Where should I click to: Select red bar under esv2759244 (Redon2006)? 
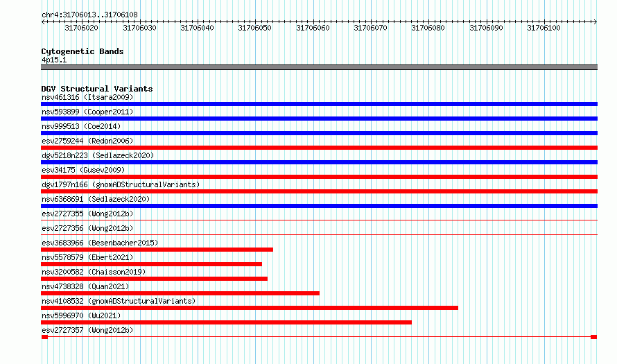tap(319, 148)
